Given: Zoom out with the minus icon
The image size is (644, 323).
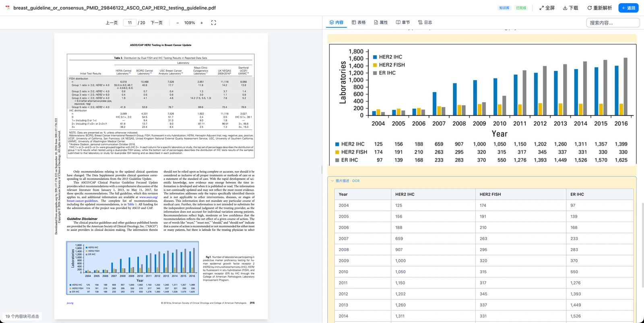Looking at the screenshot, I should (x=178, y=23).
